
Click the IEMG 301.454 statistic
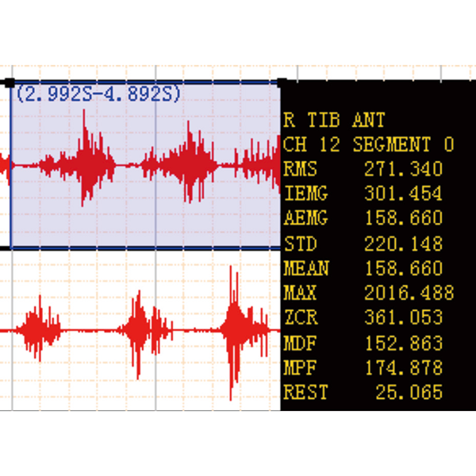pyautogui.click(x=363, y=194)
